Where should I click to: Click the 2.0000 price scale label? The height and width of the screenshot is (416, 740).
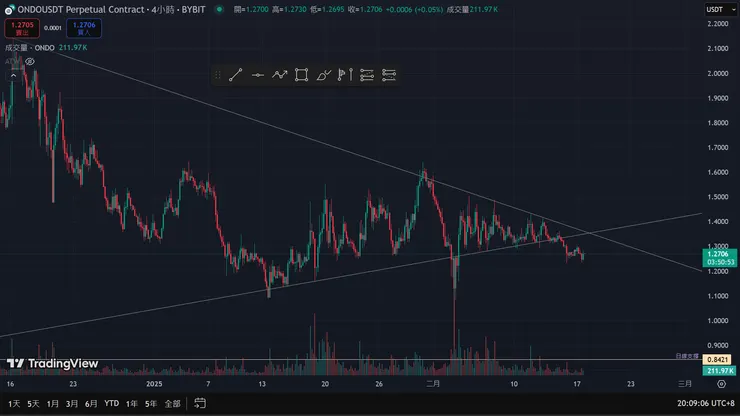[718, 73]
